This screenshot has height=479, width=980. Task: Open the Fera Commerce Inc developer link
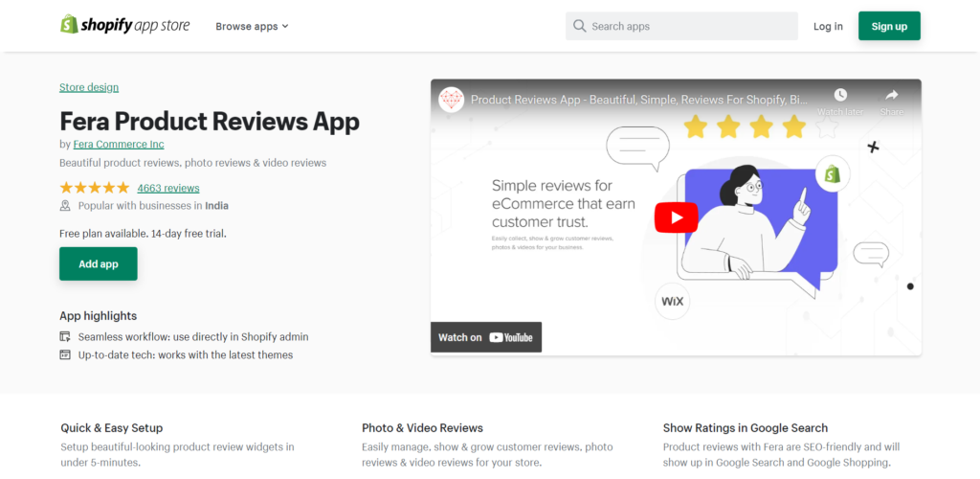pyautogui.click(x=119, y=144)
